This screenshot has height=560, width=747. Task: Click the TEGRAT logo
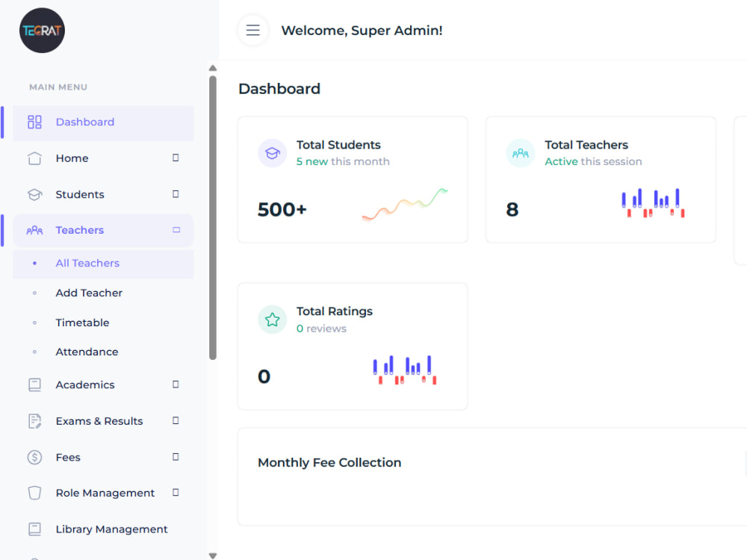click(42, 31)
